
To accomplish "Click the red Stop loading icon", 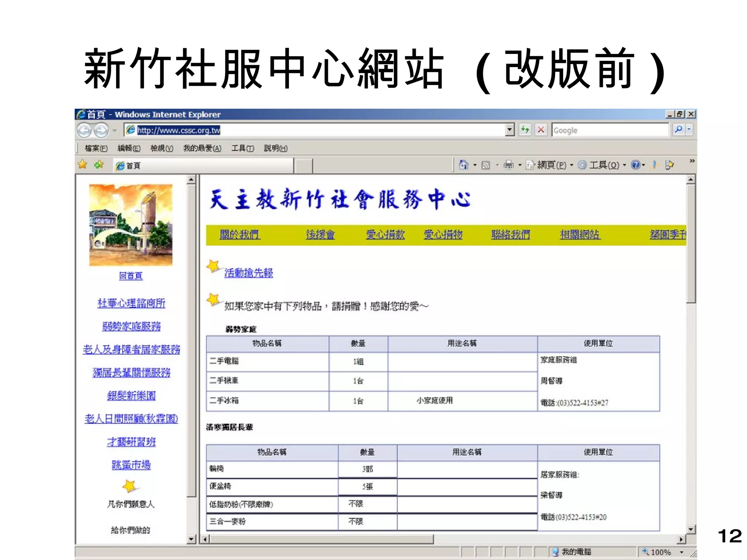I will tap(541, 129).
